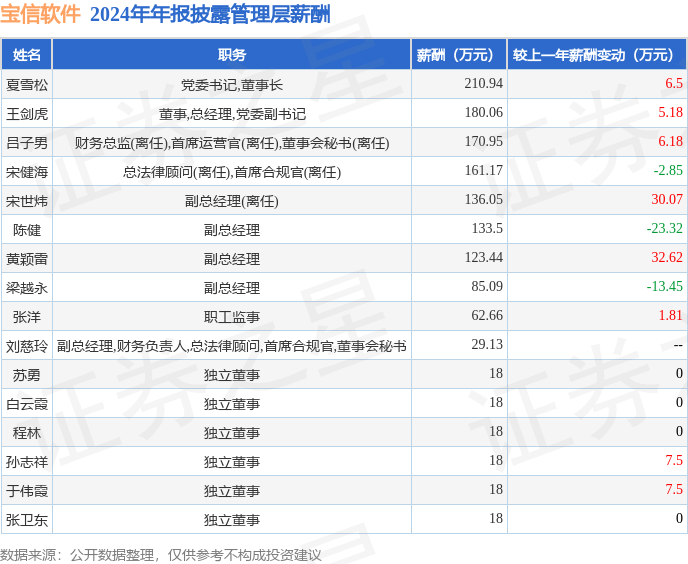This screenshot has height=564, width=688.
Task: Select the name 吕子男
Action: coord(27,143)
